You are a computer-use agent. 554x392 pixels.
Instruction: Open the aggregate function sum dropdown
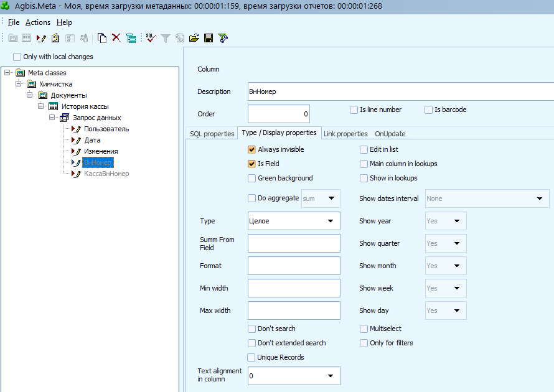point(321,198)
